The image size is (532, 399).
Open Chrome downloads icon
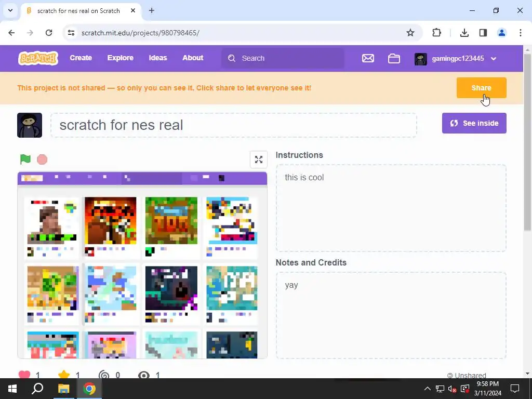pyautogui.click(x=464, y=33)
